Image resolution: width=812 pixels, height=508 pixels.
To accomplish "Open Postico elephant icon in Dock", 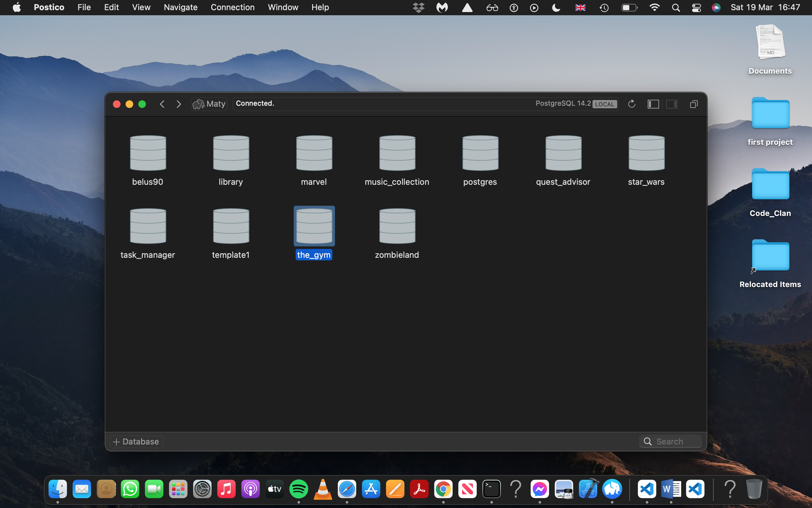I will coord(612,489).
